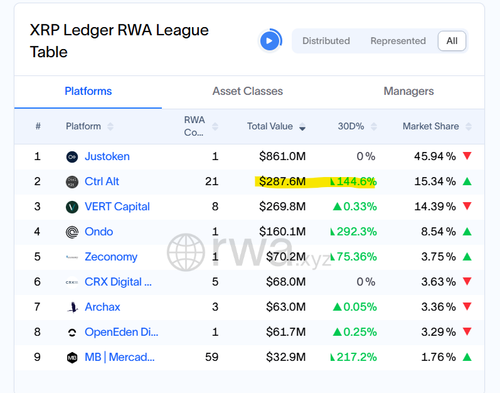Viewport: 500px width, 393px height.
Task: Click the OpenEden logo icon
Action: tap(72, 332)
